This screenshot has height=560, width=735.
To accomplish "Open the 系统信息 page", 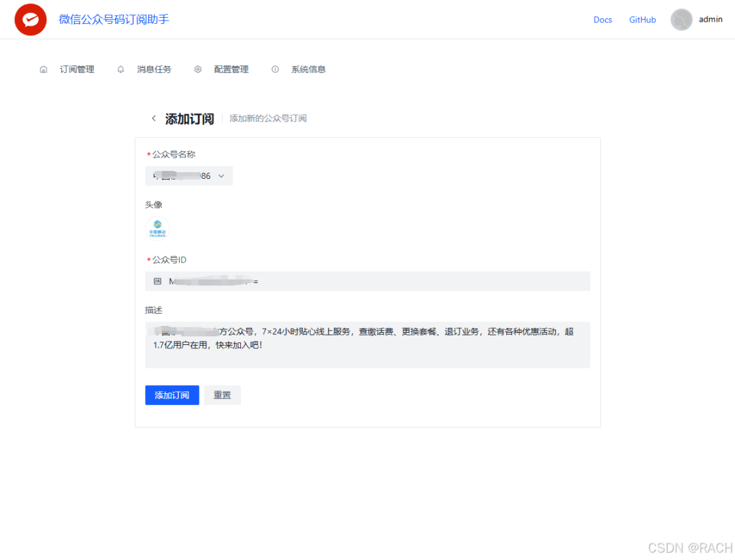I will point(308,69).
